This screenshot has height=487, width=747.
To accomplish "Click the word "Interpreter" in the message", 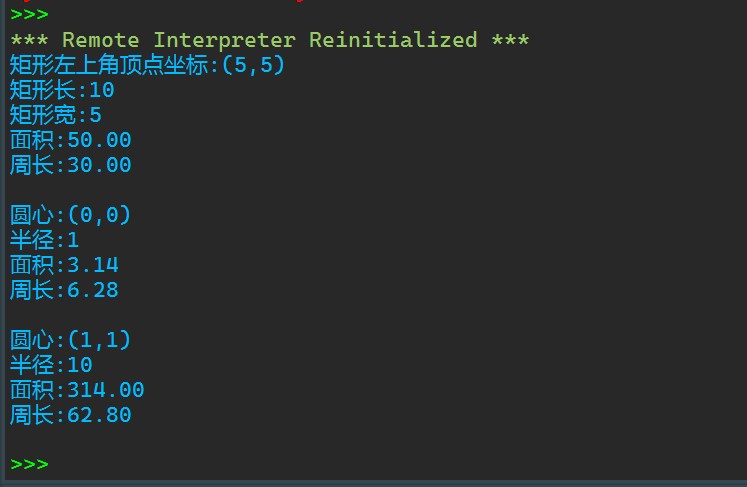I will [x=224, y=41].
